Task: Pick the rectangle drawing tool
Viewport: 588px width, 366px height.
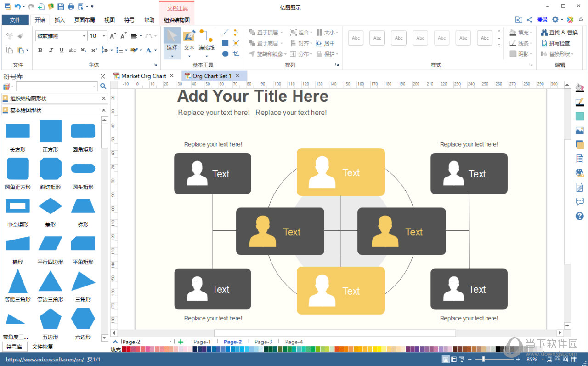Action: (x=225, y=43)
